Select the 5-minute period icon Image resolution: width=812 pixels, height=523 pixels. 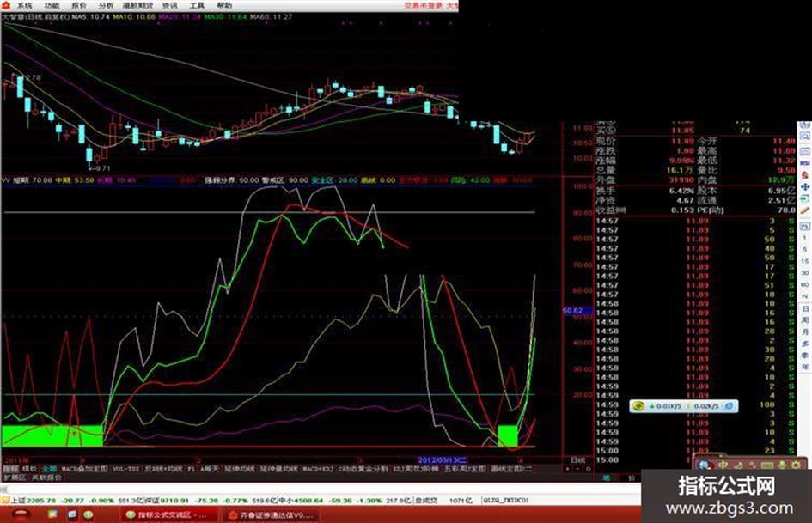(x=805, y=252)
